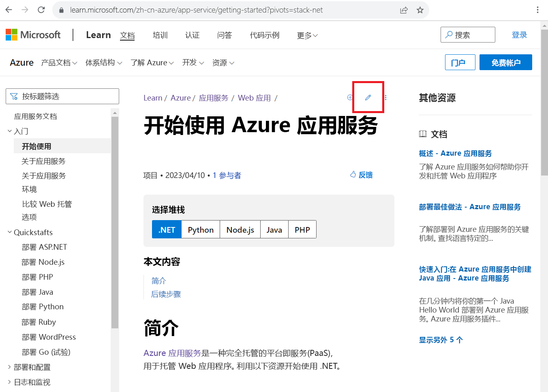548x392 pixels.
Task: Click the Learn breadcrumb link
Action: (153, 98)
